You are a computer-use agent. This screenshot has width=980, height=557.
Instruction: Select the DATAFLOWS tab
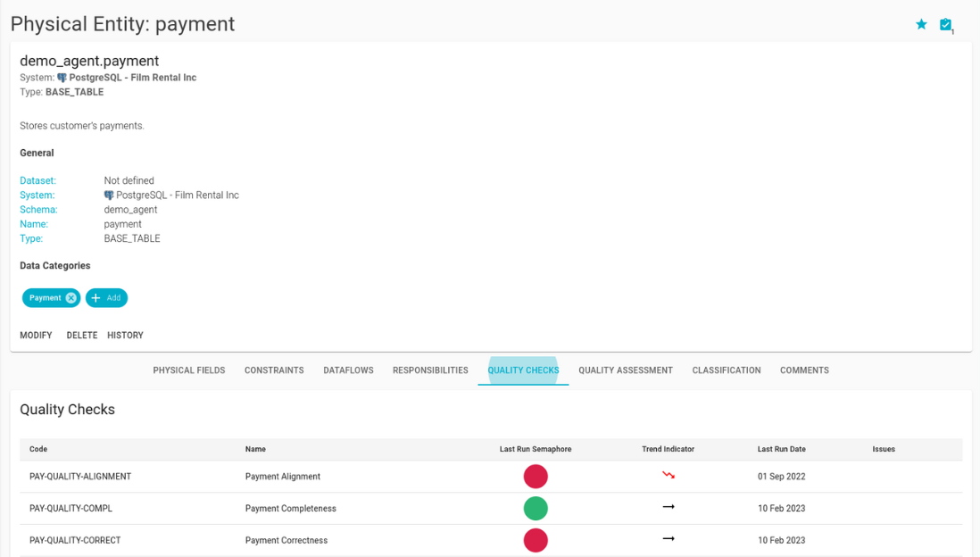point(348,370)
